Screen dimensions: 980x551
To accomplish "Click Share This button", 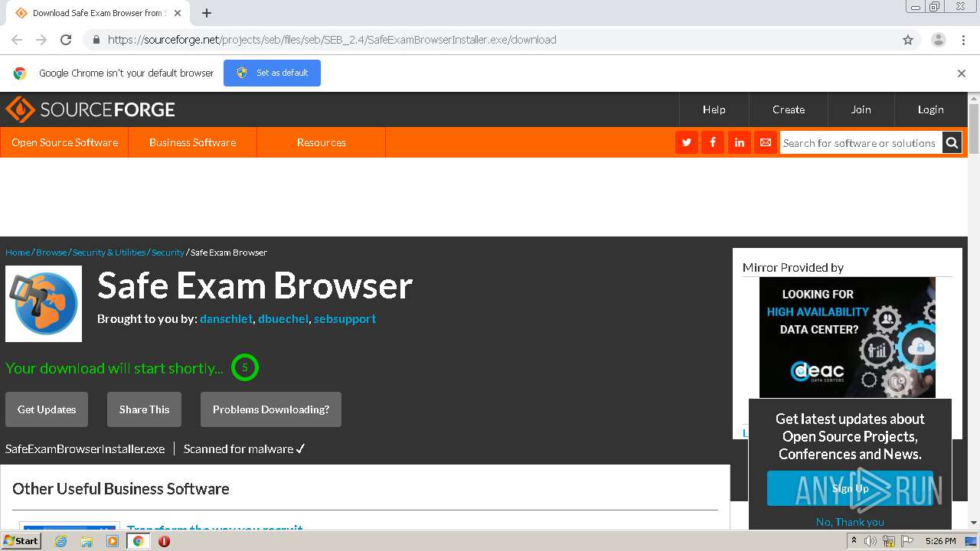I will click(144, 409).
